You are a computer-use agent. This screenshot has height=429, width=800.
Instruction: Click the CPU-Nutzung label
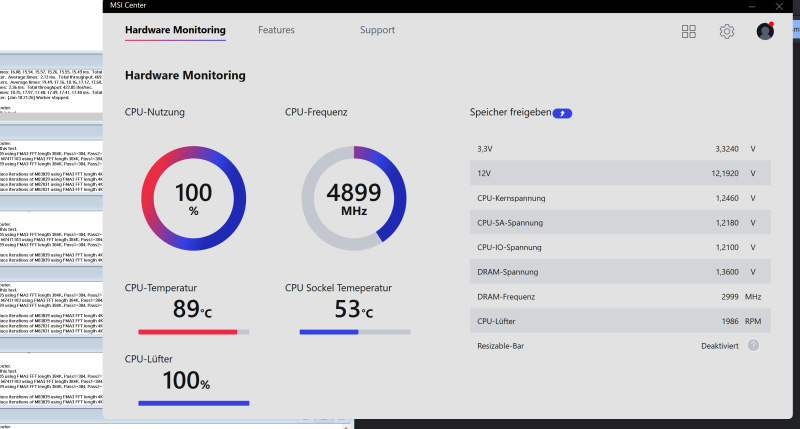[155, 112]
